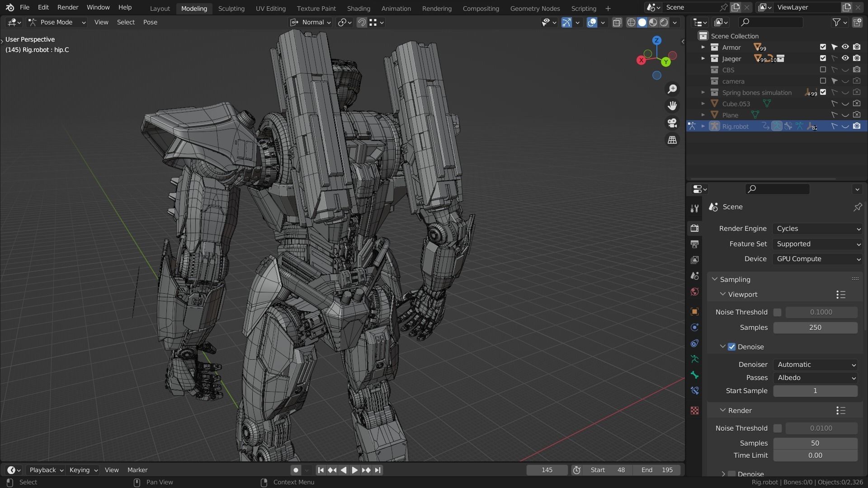Click the zoom magnifier icon in viewport

pyautogui.click(x=672, y=89)
